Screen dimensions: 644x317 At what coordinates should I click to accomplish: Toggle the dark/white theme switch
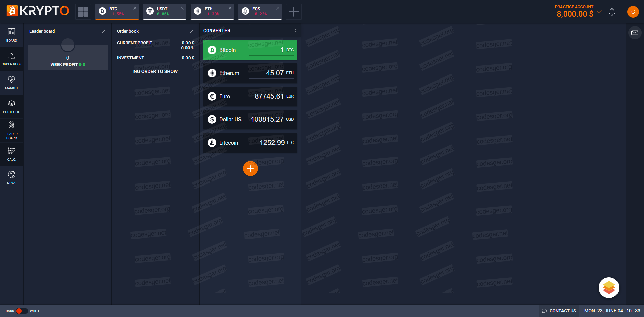point(21,311)
